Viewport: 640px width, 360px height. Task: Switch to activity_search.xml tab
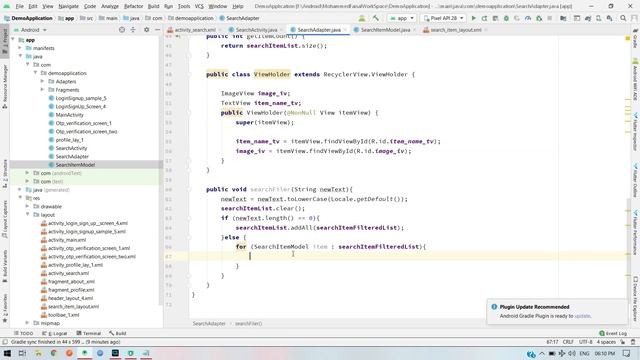pos(195,30)
